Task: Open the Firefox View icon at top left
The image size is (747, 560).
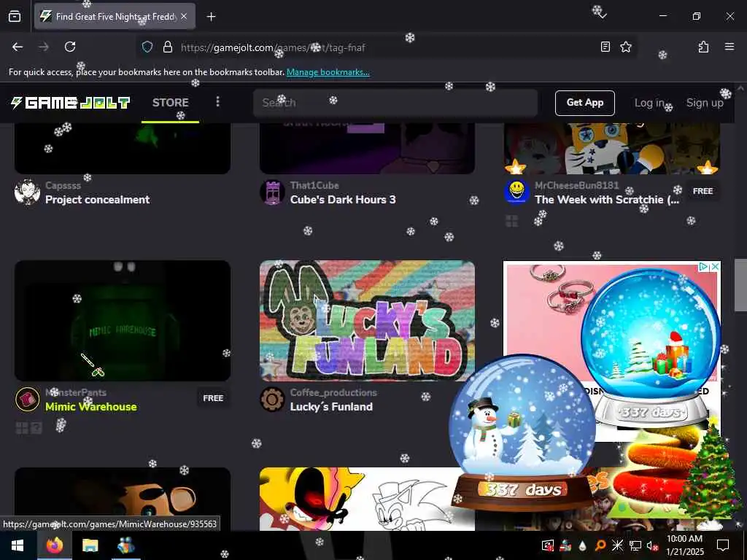Action: pos(15,16)
